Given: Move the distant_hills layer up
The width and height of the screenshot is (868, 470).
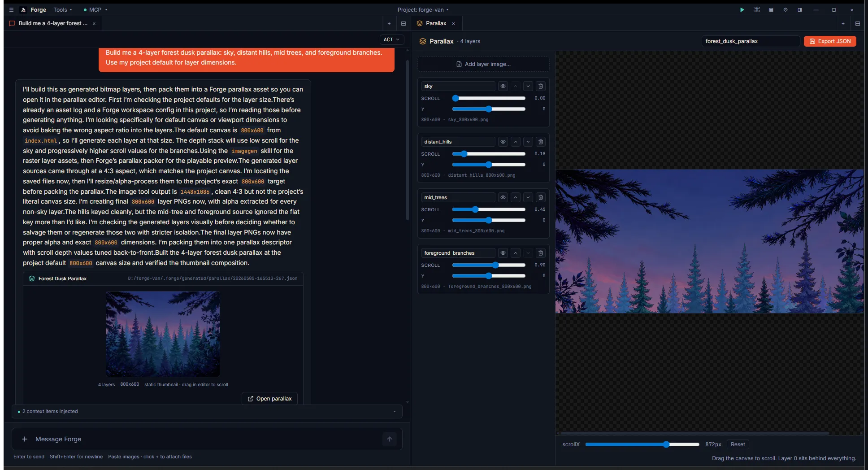Looking at the screenshot, I should [516, 142].
